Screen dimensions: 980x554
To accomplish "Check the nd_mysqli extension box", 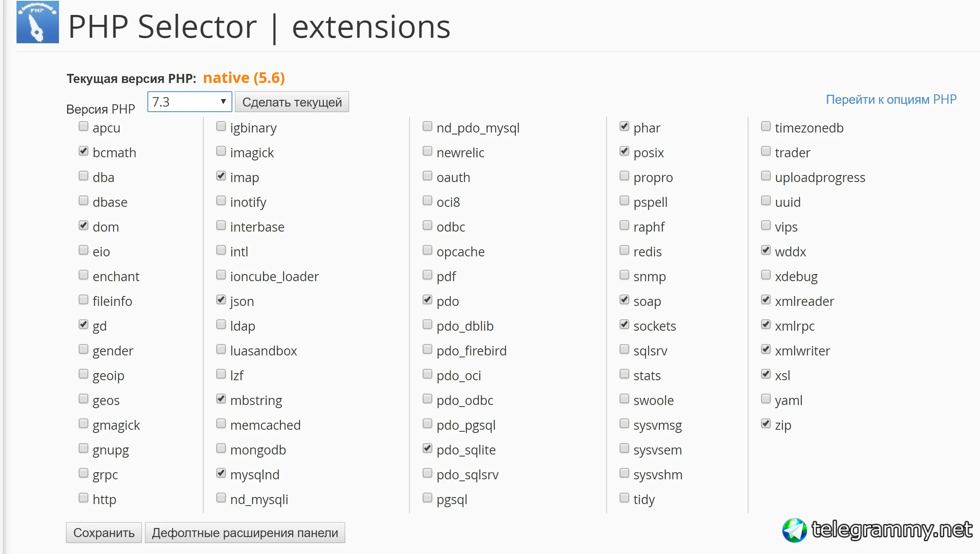I will pos(221,498).
